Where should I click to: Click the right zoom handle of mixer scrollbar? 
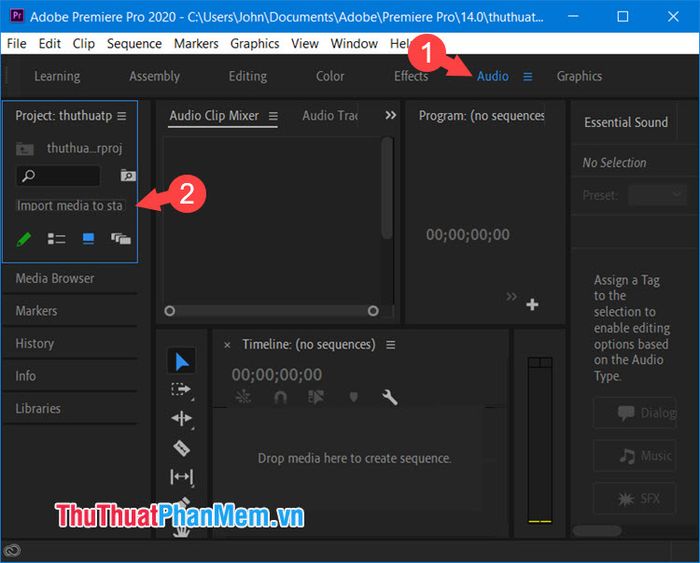pyautogui.click(x=373, y=311)
